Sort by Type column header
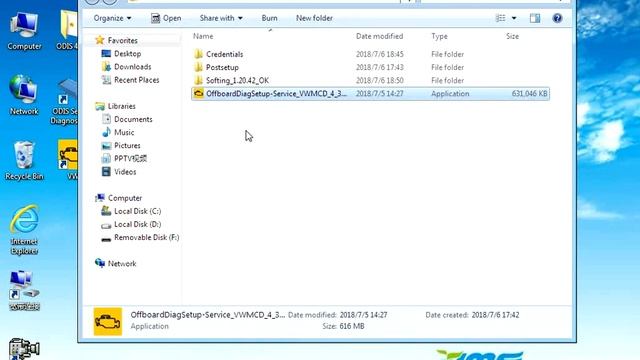This screenshot has height=360, width=640. [x=439, y=36]
